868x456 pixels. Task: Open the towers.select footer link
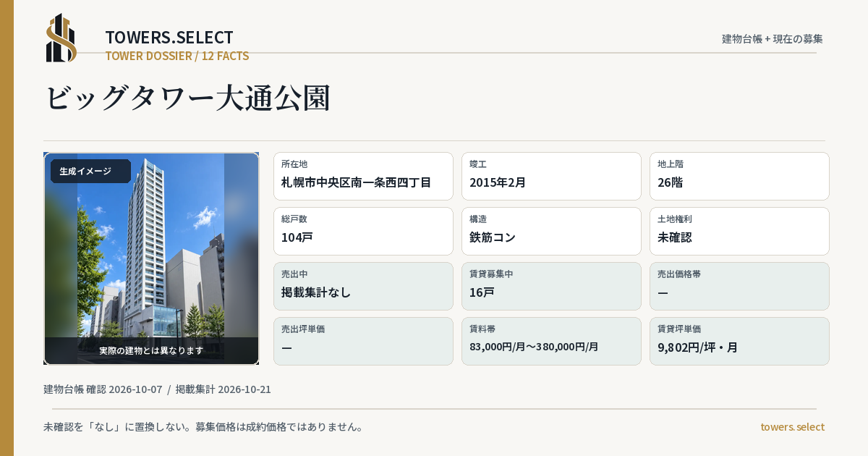(x=792, y=427)
